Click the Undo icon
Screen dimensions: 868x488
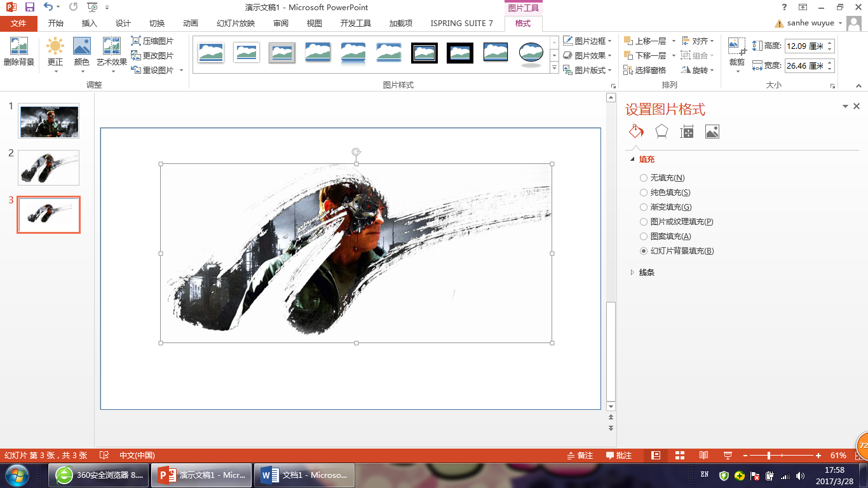49,7
